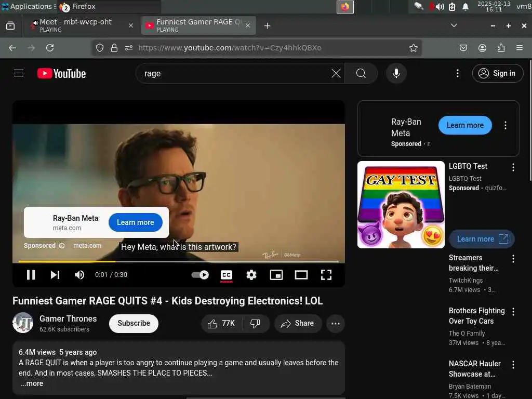Image resolution: width=532 pixels, height=399 pixels.
Task: Open site permissions icon
Action: point(129,48)
